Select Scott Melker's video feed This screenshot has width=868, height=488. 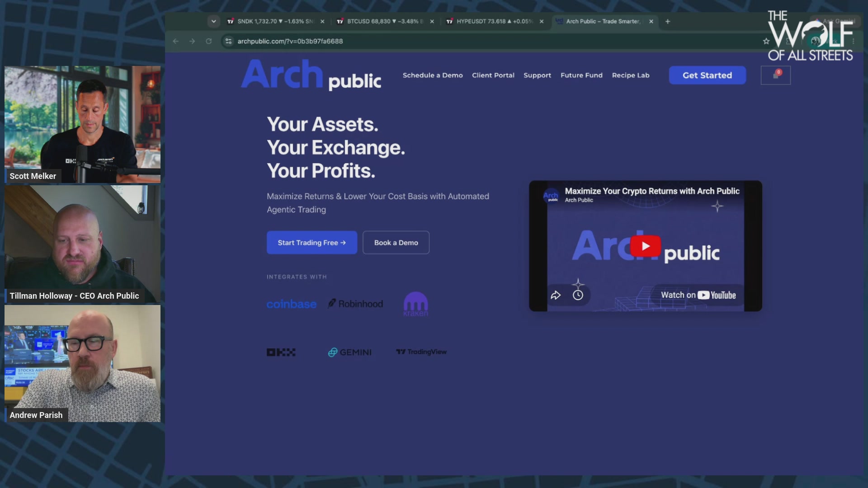(82, 124)
